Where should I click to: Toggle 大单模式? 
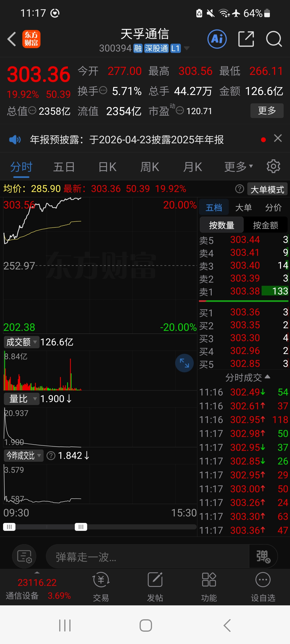point(267,189)
